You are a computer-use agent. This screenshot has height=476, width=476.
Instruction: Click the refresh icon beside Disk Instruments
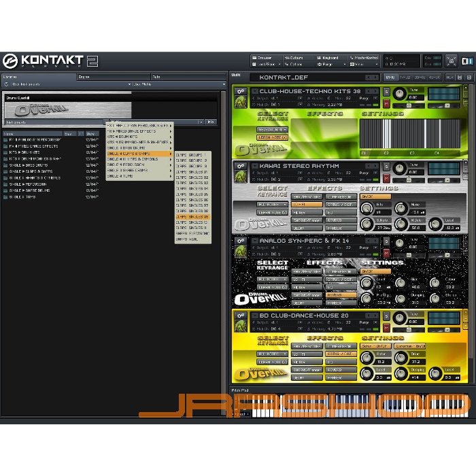point(6,84)
